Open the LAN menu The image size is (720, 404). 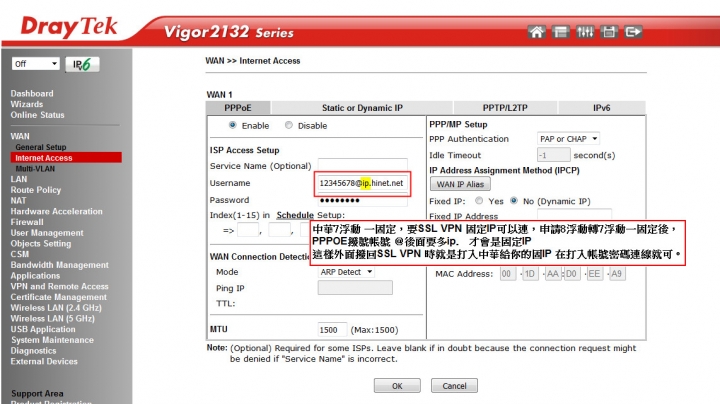[x=19, y=179]
